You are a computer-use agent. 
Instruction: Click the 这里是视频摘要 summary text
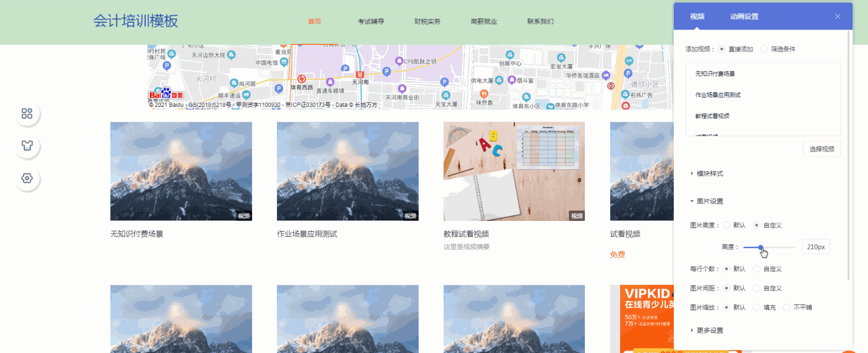pyautogui.click(x=467, y=247)
